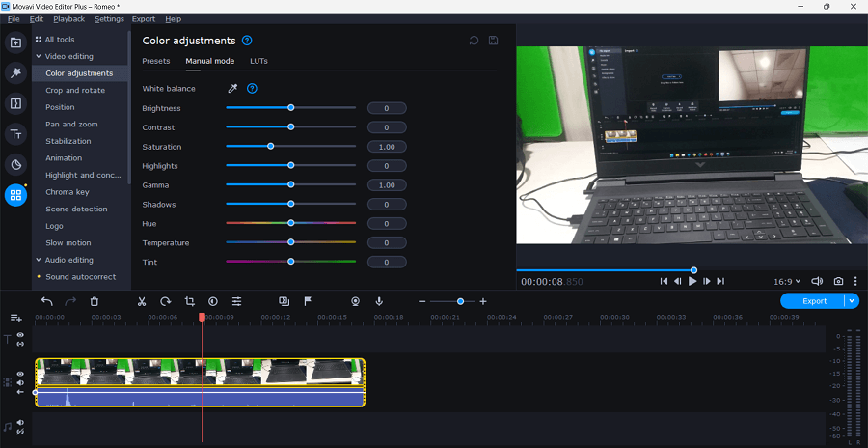
Task: Toggle visibility of the video track
Action: tap(20, 374)
